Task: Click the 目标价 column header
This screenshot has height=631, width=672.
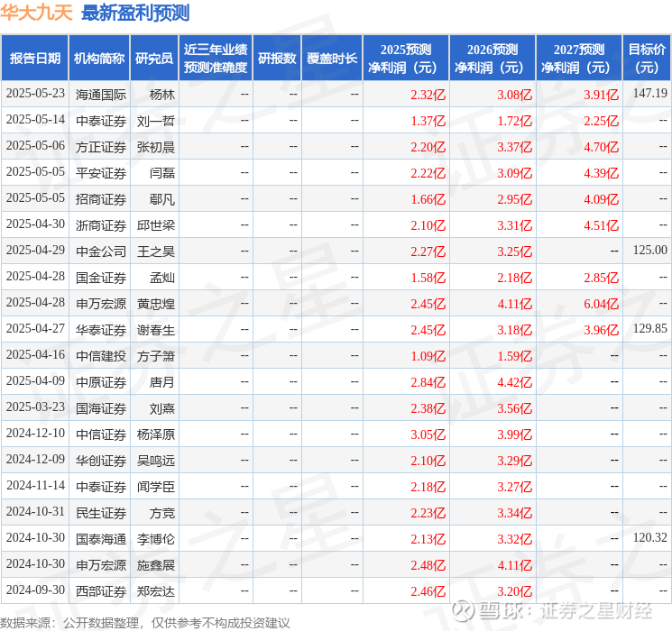Action: click(646, 58)
